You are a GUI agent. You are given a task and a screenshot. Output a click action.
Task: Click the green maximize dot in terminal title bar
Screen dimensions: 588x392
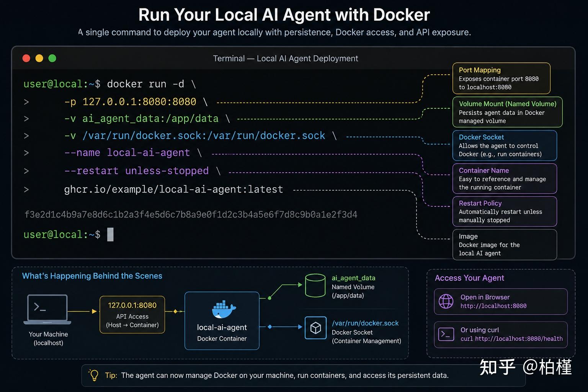[52, 58]
